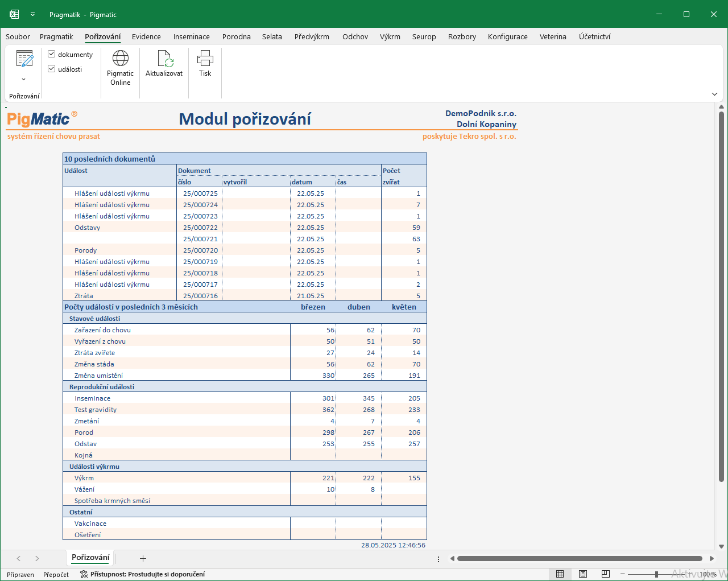The width and height of the screenshot is (728, 581).
Task: Go to previous sheet arrow
Action: tap(19, 559)
